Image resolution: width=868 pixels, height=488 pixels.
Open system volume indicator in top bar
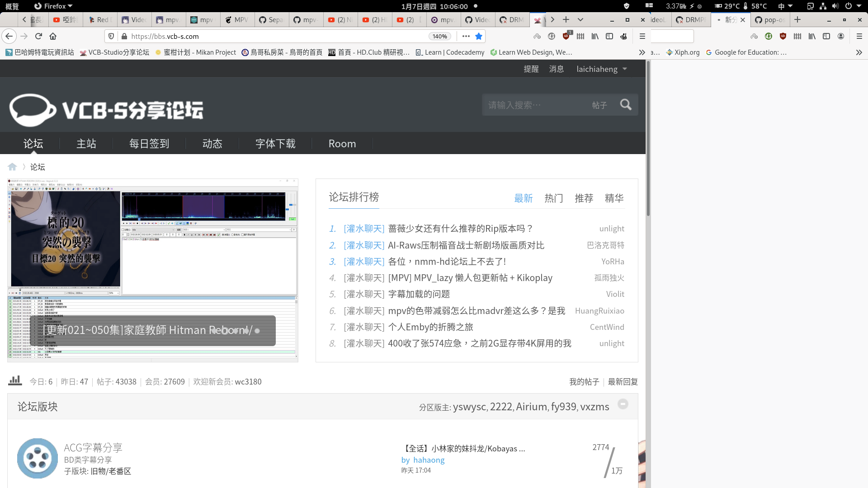click(835, 6)
